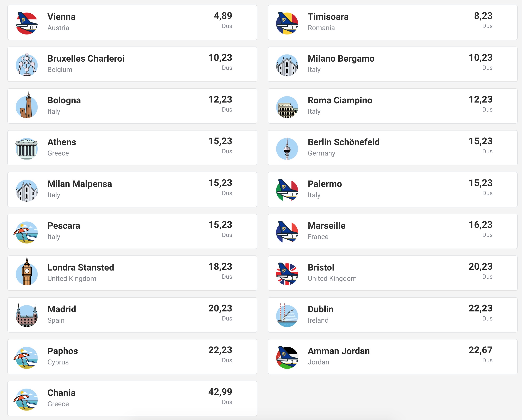Viewport: 522px width, 420px height.
Task: Select the Pescara destination card
Action: (132, 231)
